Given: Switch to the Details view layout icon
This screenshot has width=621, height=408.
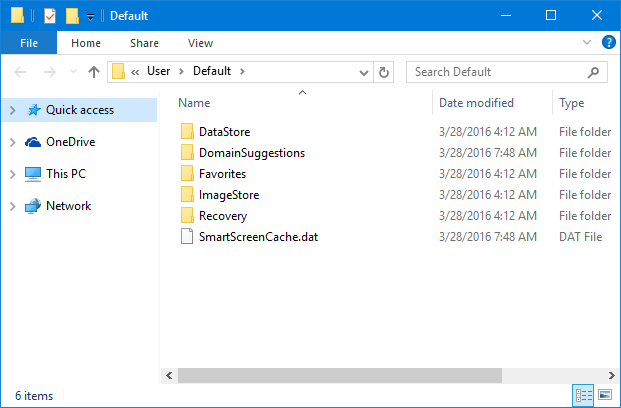Looking at the screenshot, I should click(583, 395).
